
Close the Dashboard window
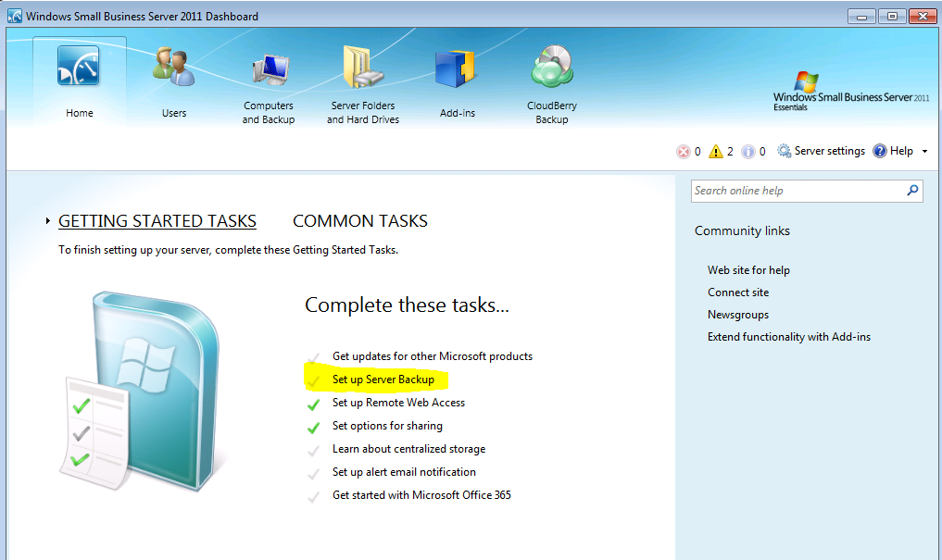coord(923,17)
